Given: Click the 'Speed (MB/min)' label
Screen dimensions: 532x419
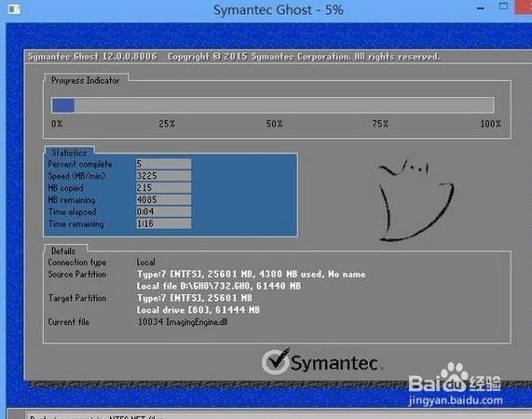Looking at the screenshot, I should (76, 176).
